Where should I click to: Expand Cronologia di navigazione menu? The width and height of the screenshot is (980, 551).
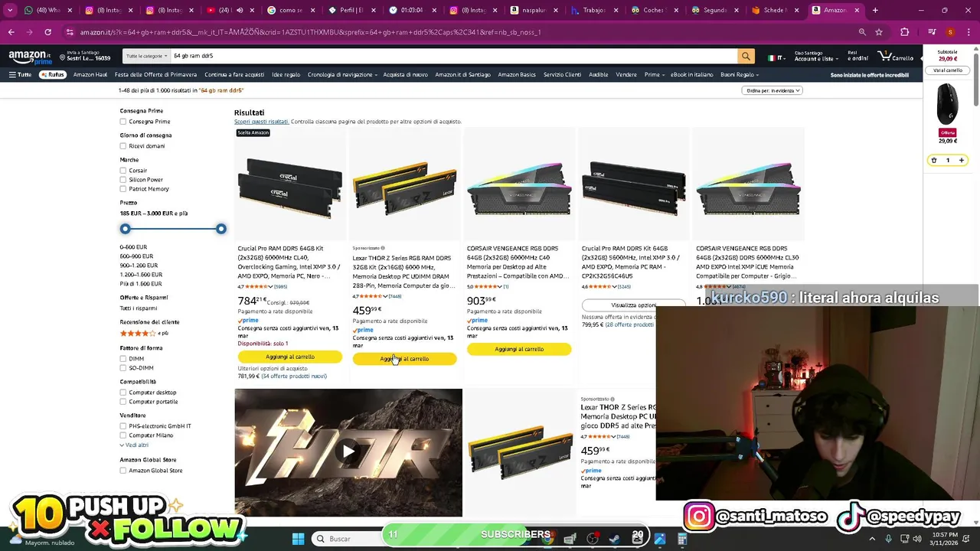(342, 75)
